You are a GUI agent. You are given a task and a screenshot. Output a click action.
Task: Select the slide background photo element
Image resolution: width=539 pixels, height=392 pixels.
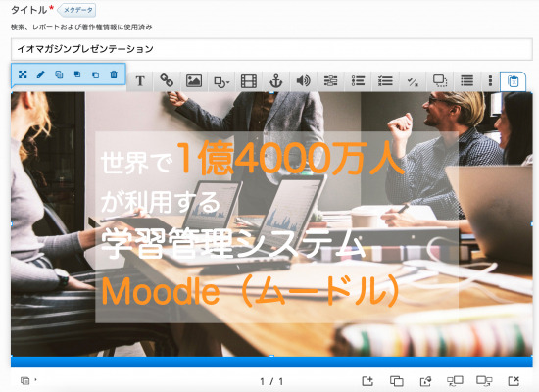271,223
